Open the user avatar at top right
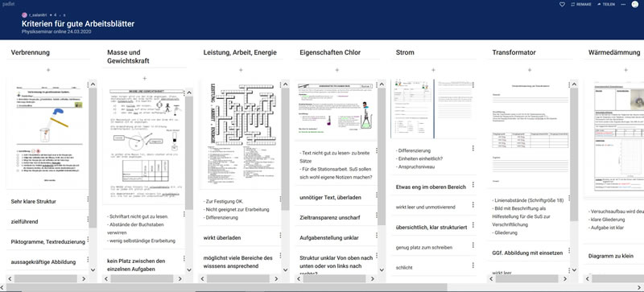Viewport: 644px width, 292px height. tap(635, 4)
